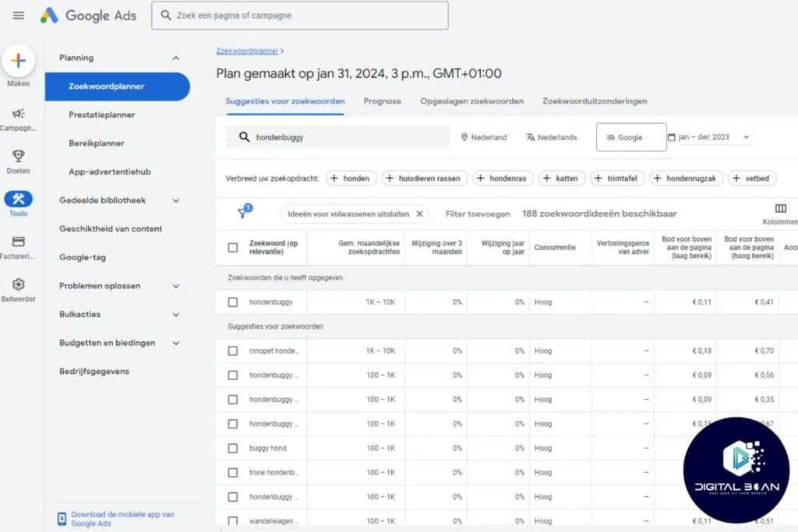Open Google search network selector
This screenshot has height=532, width=798.
(x=631, y=137)
